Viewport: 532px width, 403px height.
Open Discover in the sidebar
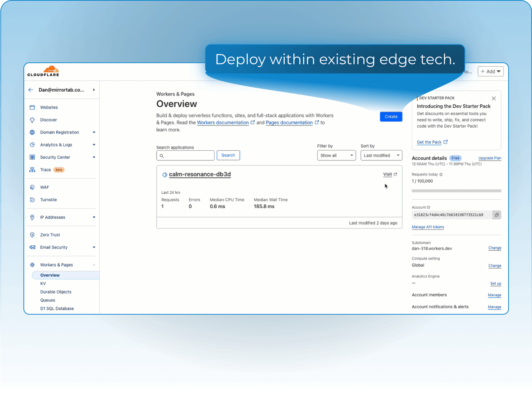[x=49, y=120]
